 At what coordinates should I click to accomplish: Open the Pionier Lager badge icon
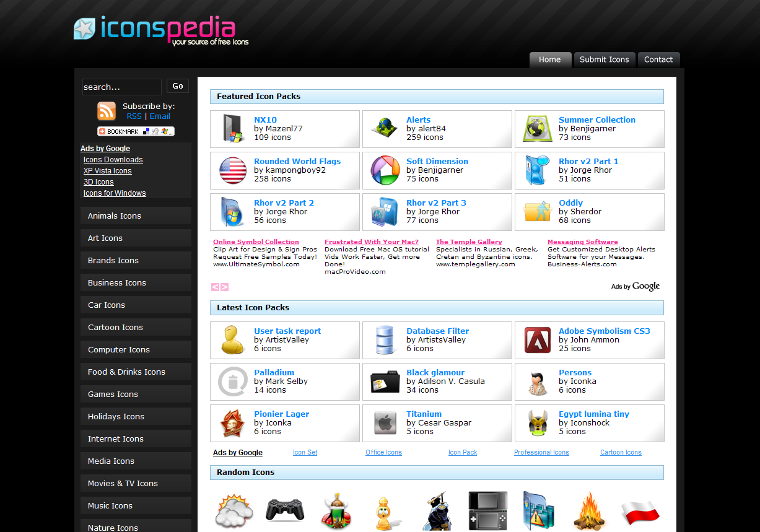pos(233,423)
